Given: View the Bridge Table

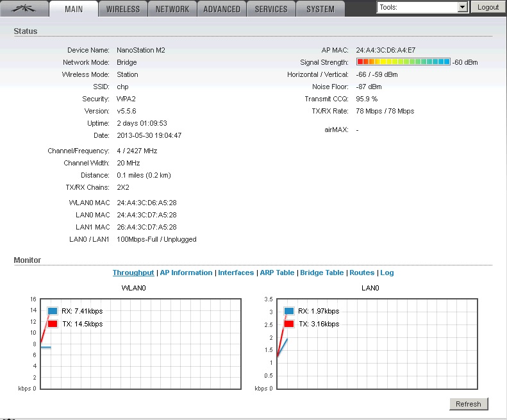Looking at the screenshot, I should tap(322, 273).
